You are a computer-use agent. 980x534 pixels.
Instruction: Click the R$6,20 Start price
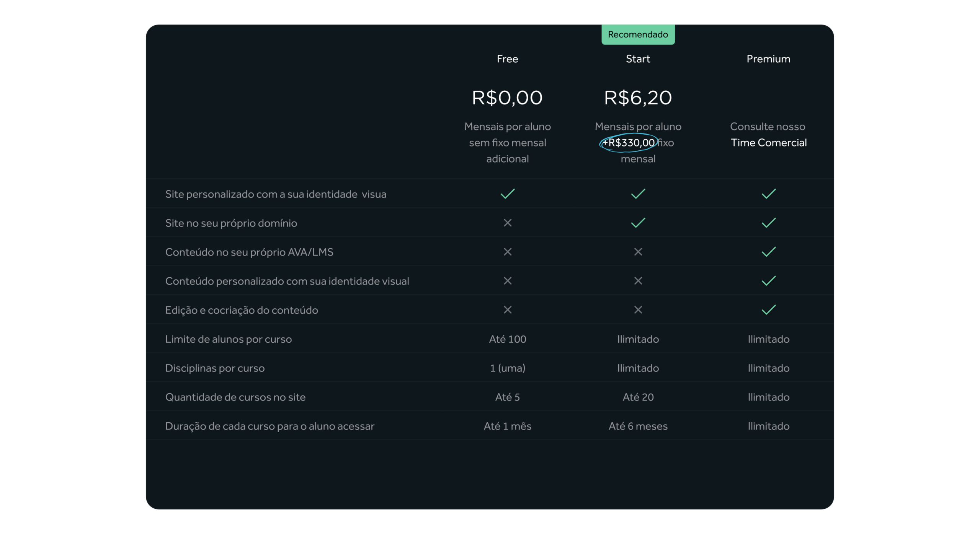638,98
